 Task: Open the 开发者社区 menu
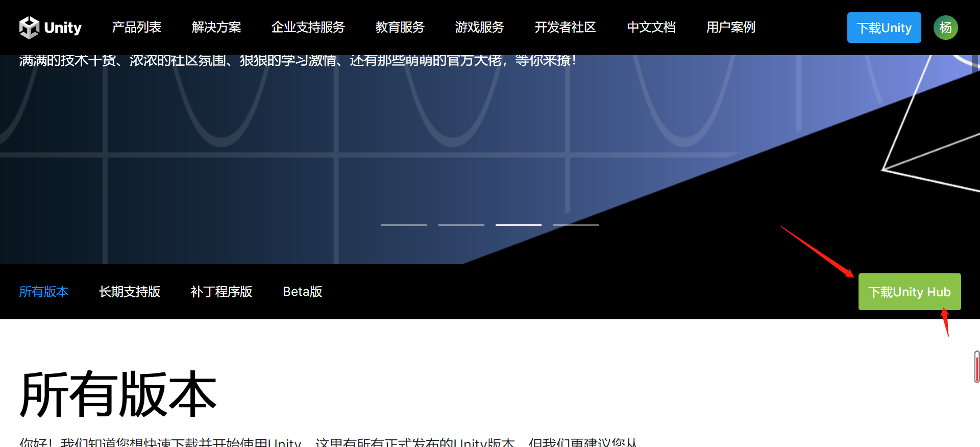click(x=566, y=27)
